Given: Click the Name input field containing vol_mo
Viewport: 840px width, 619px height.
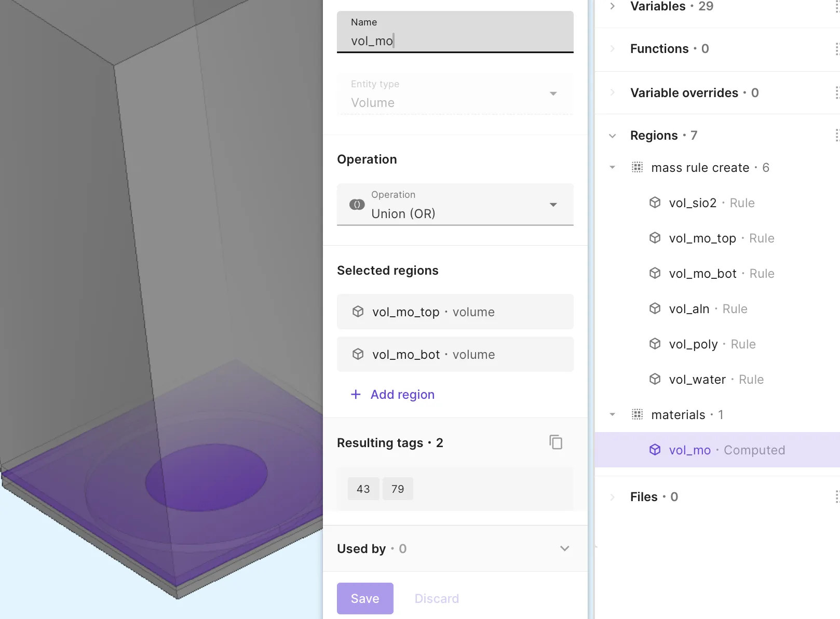Looking at the screenshot, I should point(455,32).
